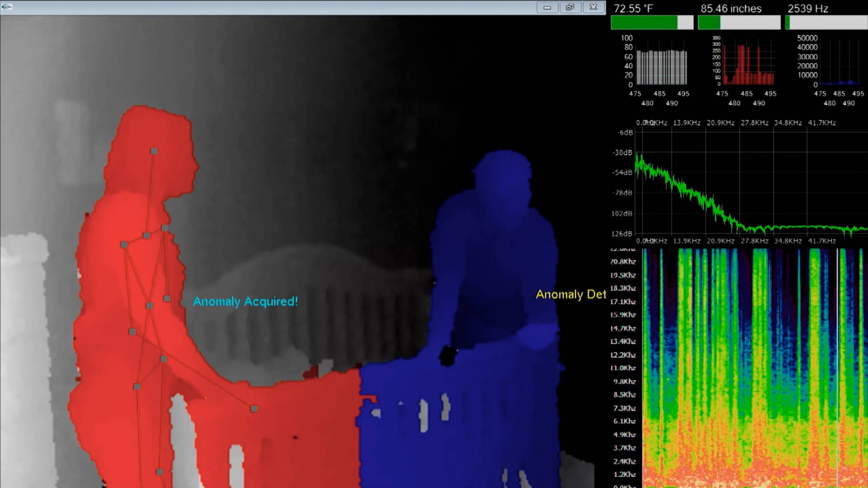Click the 27.8KHz label above spectrum graph
This screenshot has width=868, height=488.
(755, 123)
